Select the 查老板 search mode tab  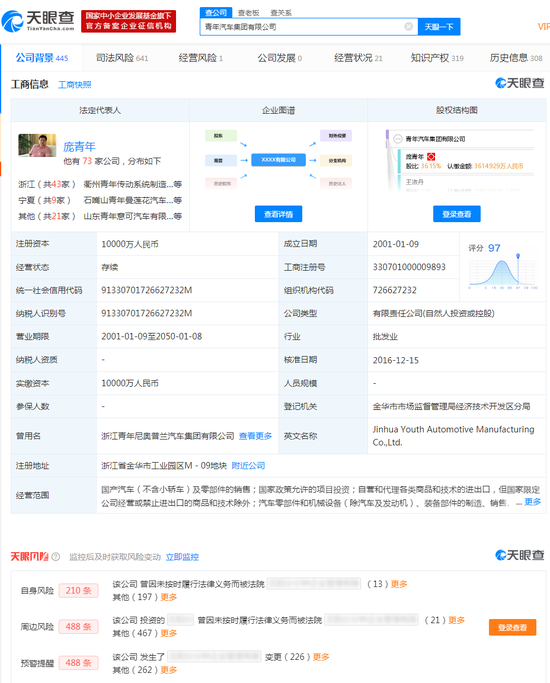pyautogui.click(x=249, y=13)
